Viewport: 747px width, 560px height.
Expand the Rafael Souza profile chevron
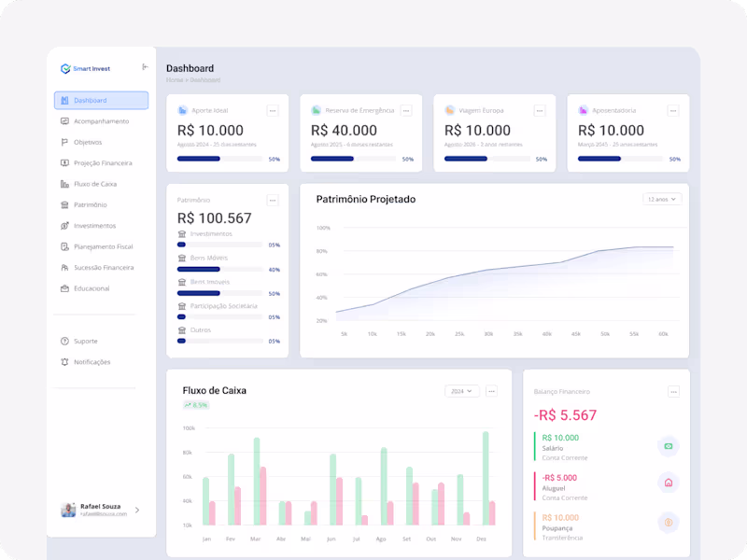136,511
